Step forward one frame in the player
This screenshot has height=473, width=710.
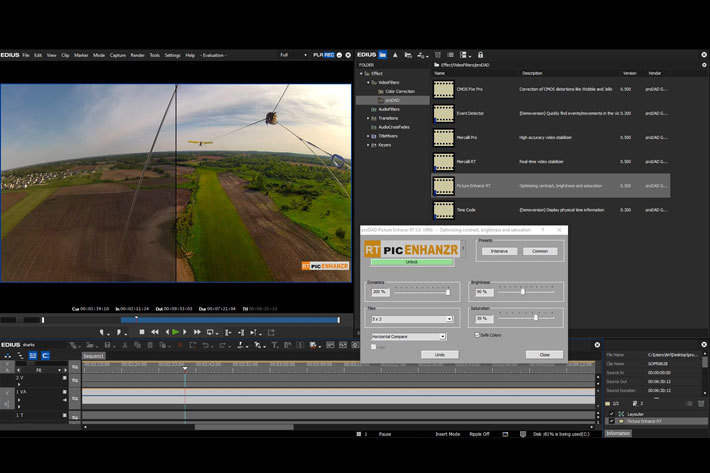(x=185, y=332)
